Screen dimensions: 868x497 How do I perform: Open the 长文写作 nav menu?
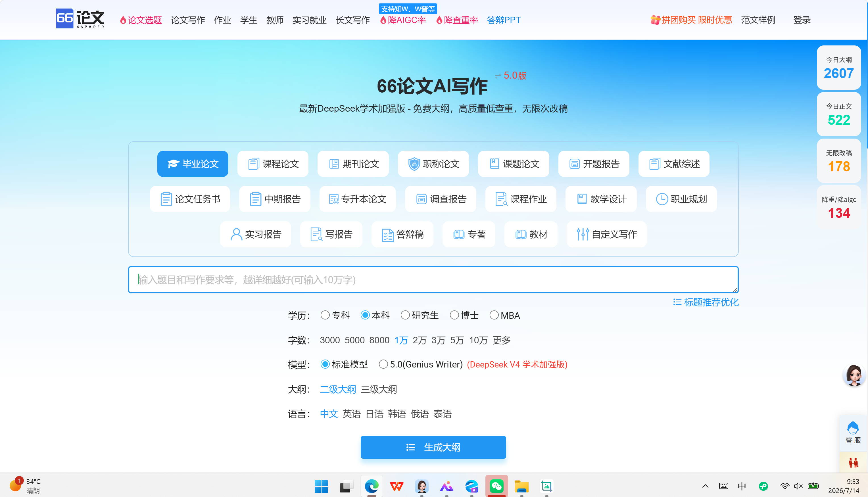point(352,20)
